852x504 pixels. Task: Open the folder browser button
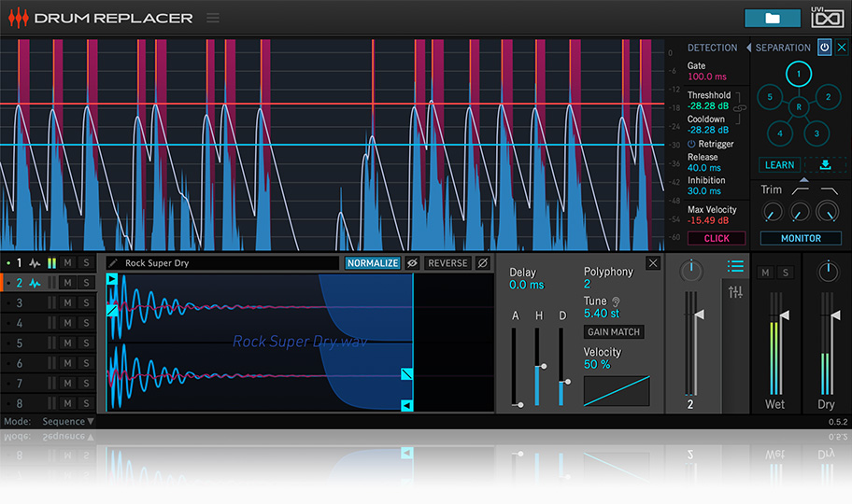772,19
